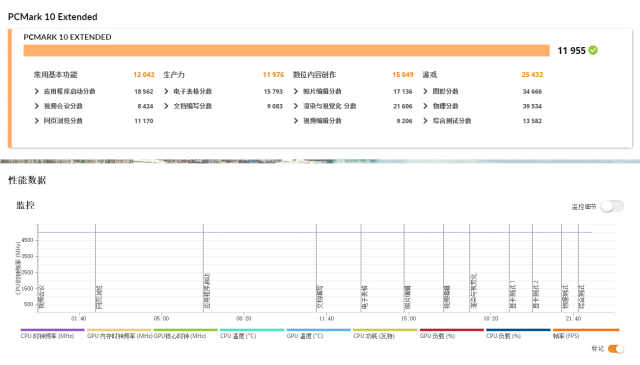Select the Productivity category score 11 976
This screenshot has height=365, width=640.
[x=273, y=75]
